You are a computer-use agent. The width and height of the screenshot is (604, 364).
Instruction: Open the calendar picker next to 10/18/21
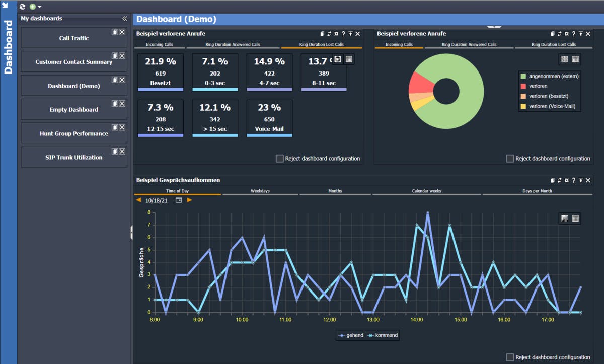point(178,200)
